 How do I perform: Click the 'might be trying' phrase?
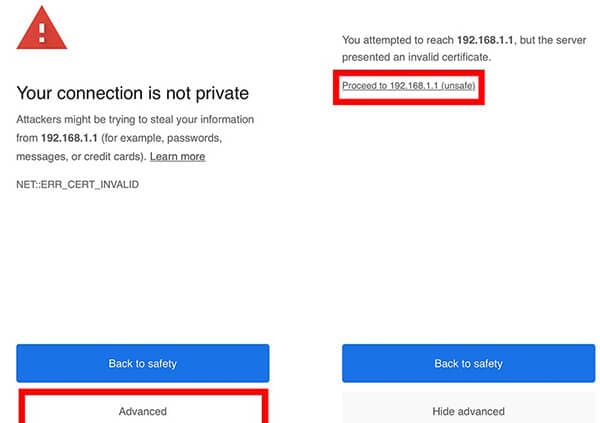click(101, 119)
